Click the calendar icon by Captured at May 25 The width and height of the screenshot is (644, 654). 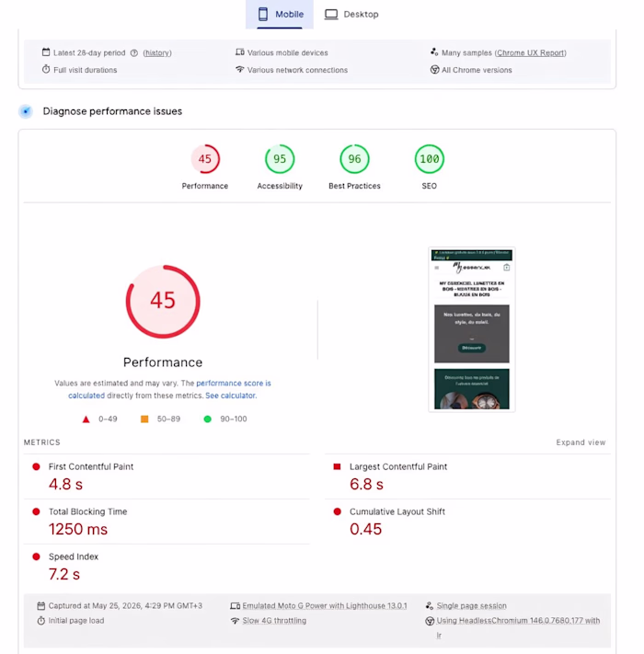pos(40,605)
